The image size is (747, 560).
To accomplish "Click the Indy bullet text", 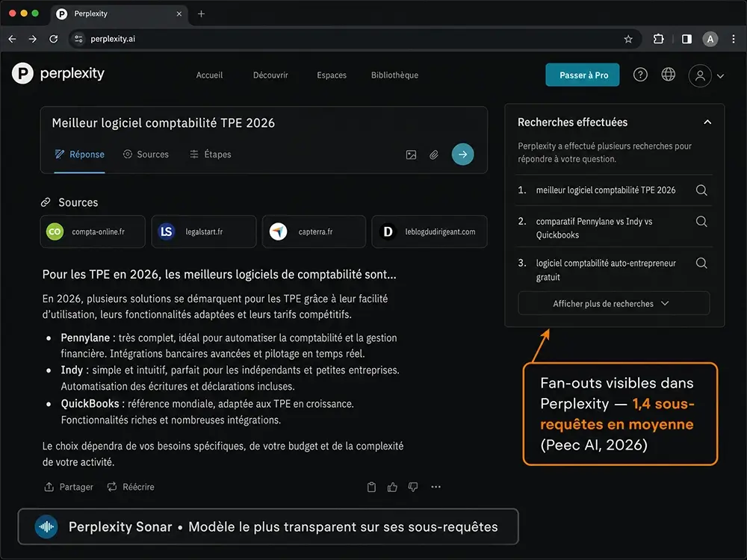I will pyautogui.click(x=230, y=378).
